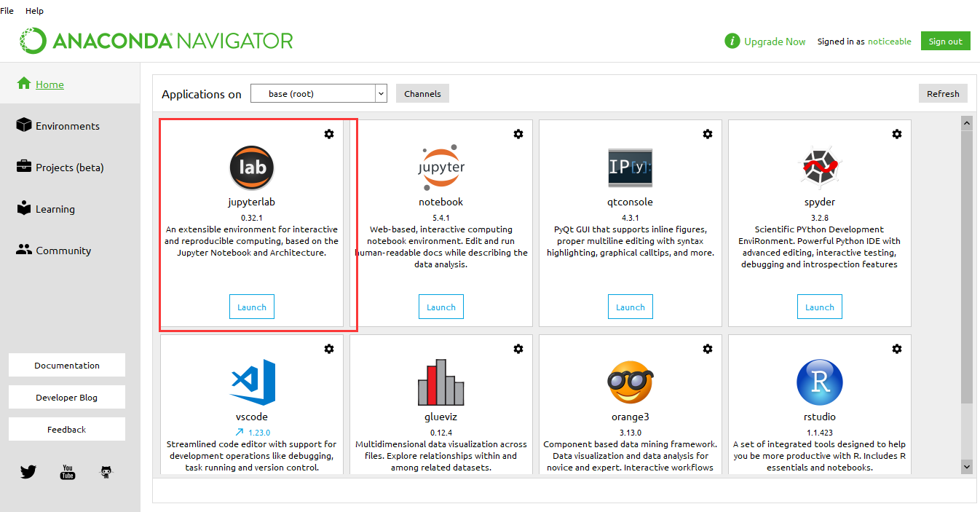The width and height of the screenshot is (980, 512).
Task: Click the JupyterLab application logo
Action: (x=252, y=168)
